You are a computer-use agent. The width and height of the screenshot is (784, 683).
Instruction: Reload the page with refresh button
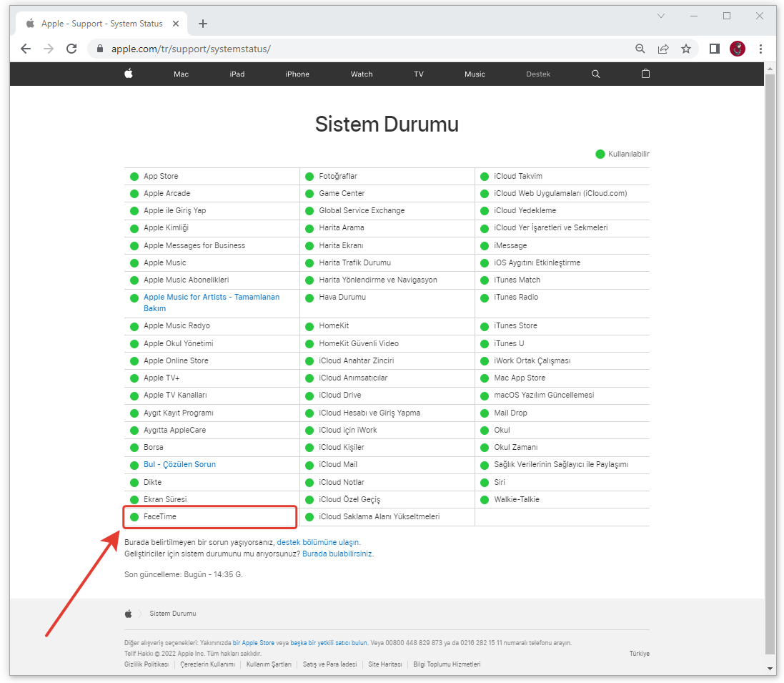point(71,49)
